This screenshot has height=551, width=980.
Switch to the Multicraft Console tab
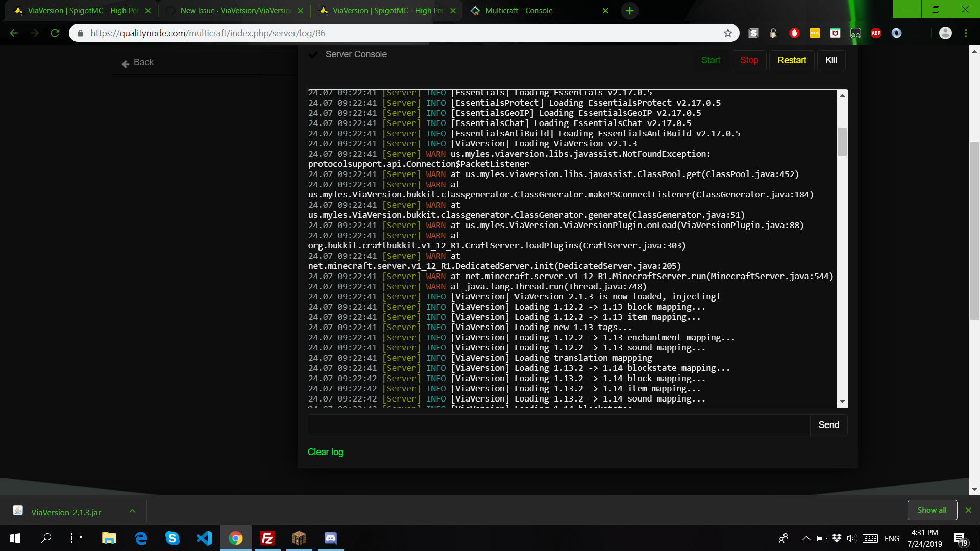click(521, 10)
